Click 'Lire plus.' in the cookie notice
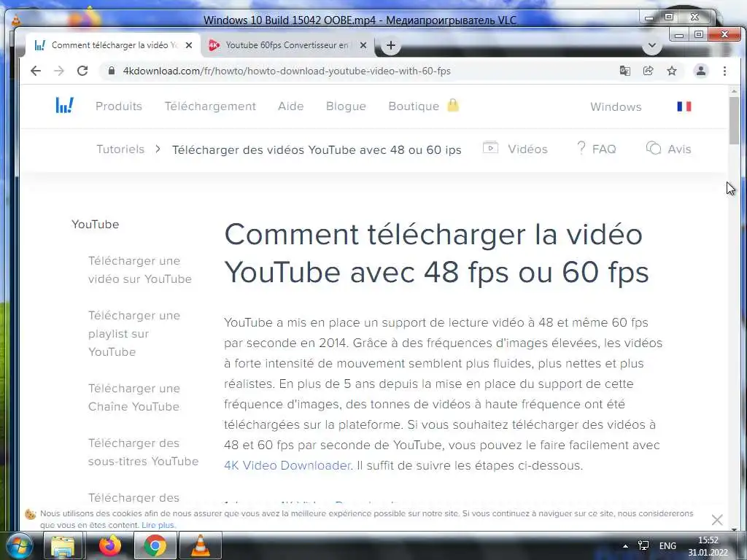This screenshot has width=747, height=560. [x=158, y=525]
